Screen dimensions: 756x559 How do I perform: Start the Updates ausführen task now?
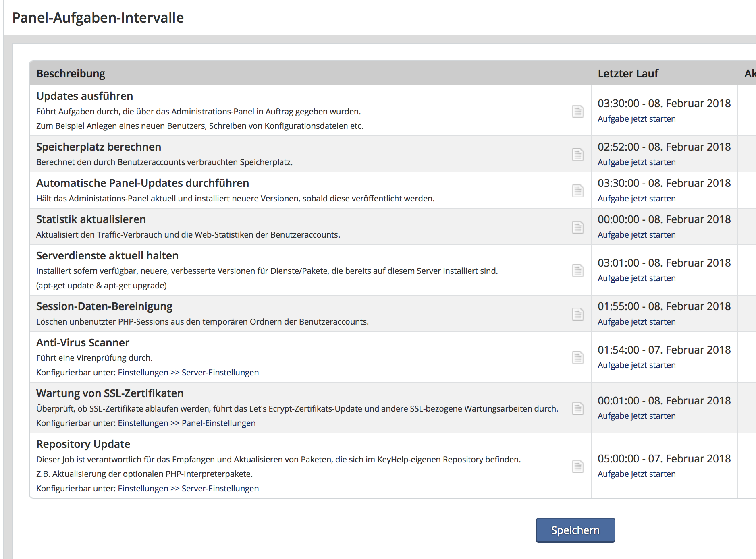636,119
